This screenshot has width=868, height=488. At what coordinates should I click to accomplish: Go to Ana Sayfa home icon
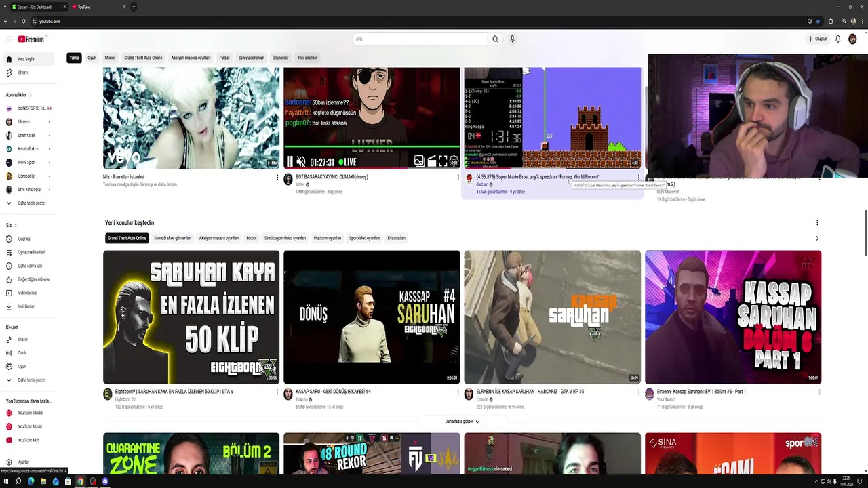(x=9, y=59)
